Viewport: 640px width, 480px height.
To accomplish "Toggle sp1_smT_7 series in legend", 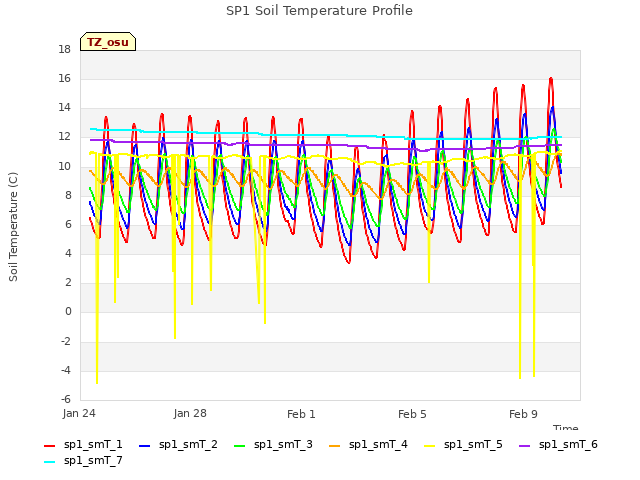I will point(83,461).
